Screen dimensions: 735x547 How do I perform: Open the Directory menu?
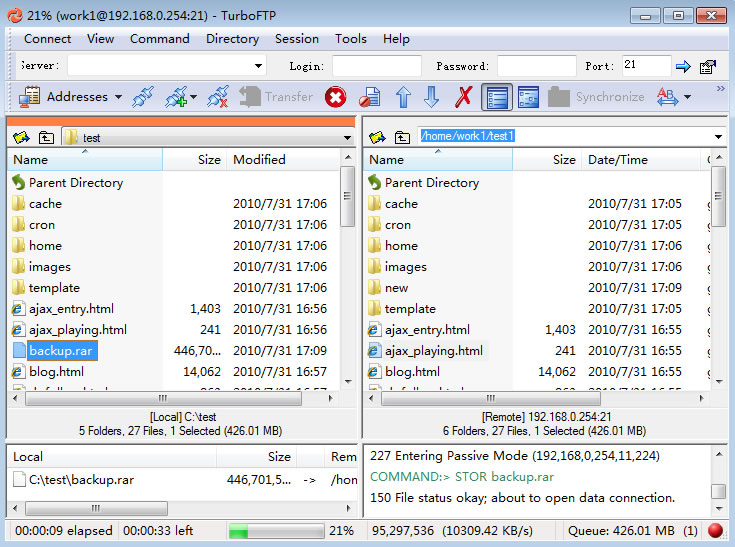tap(232, 39)
